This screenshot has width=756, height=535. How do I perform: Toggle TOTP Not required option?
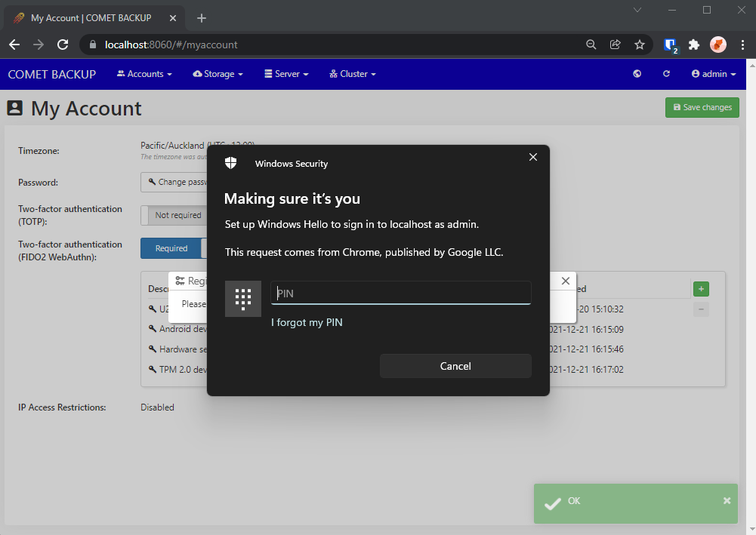(177, 215)
